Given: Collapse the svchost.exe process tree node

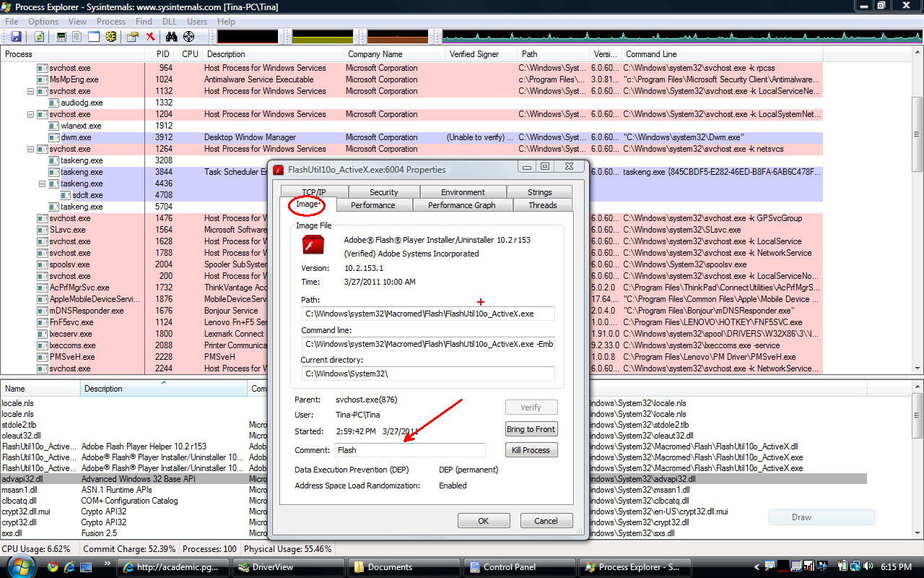Looking at the screenshot, I should tap(30, 149).
